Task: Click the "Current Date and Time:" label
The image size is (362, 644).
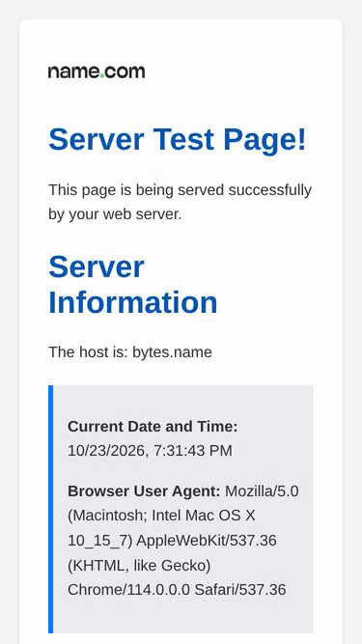Action: [153, 427]
